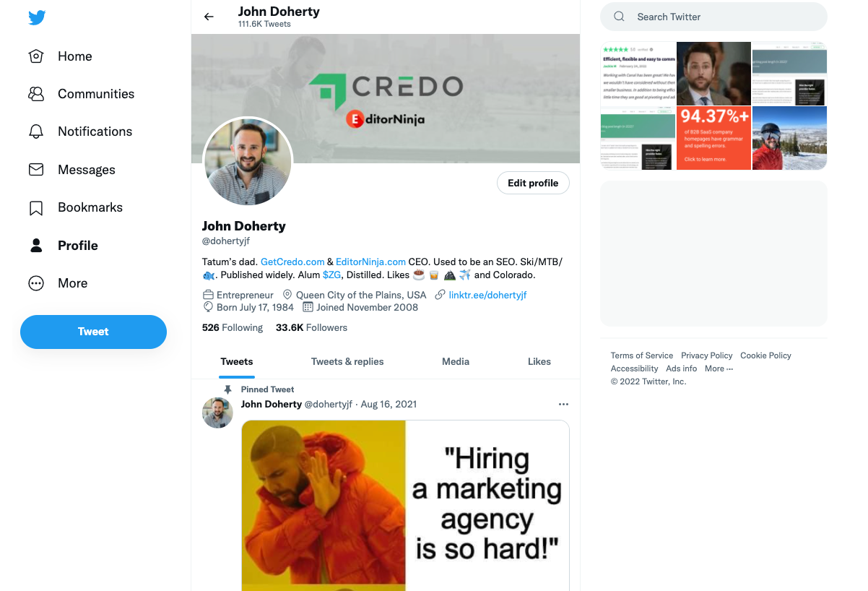Click the pushpin icon beside Pinned Tweet
This screenshot has height=591, width=868.
click(228, 389)
